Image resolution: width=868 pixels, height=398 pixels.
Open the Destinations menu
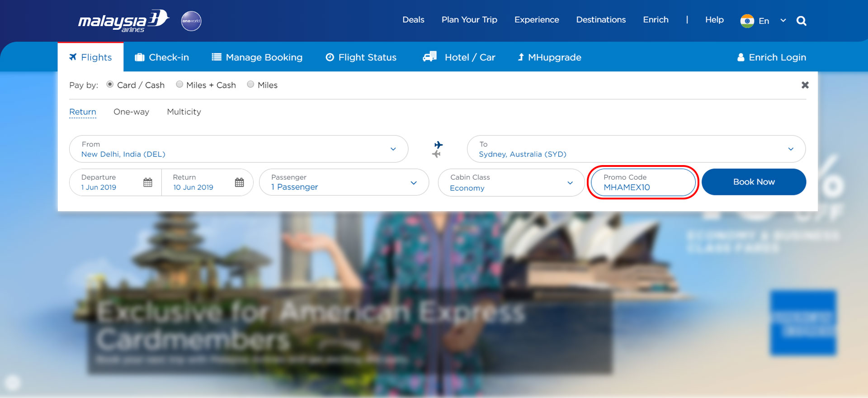tap(601, 20)
